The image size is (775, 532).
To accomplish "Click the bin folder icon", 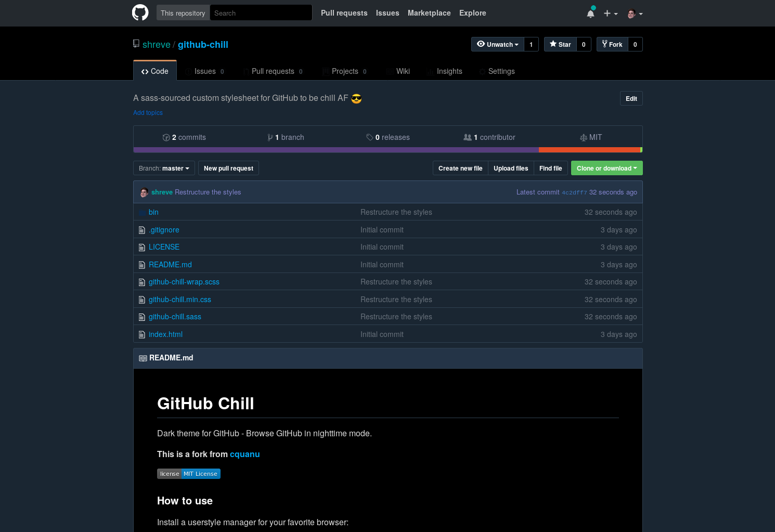I will pos(142,212).
